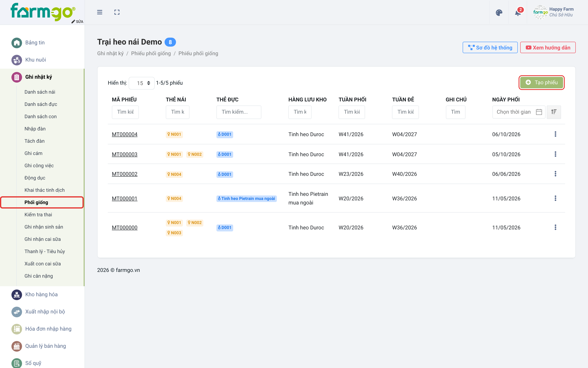Click the Tuần phối search field
588x368 pixels.
[352, 112]
